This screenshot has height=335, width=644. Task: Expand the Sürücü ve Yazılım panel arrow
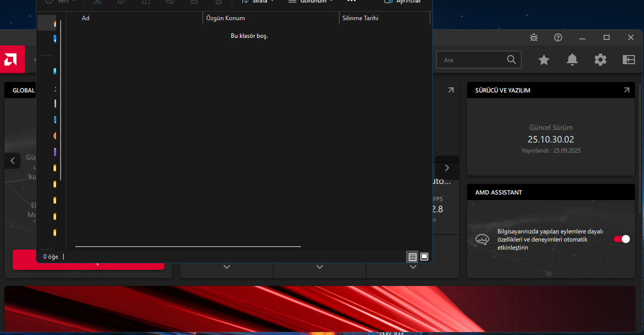[627, 90]
